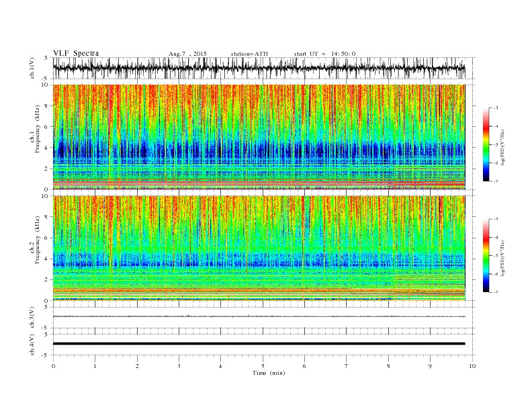Click the time axis tick label '5'
The width and height of the screenshot is (532, 411).
click(263, 366)
